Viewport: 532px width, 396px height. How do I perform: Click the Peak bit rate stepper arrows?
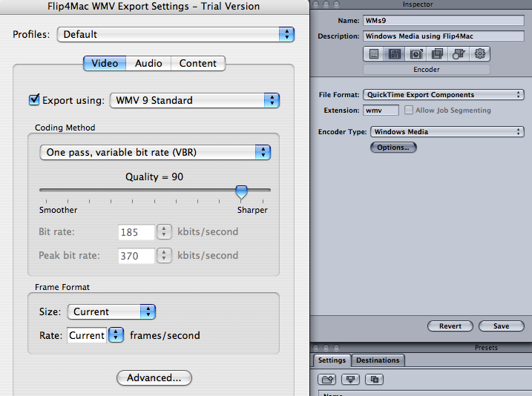click(164, 256)
